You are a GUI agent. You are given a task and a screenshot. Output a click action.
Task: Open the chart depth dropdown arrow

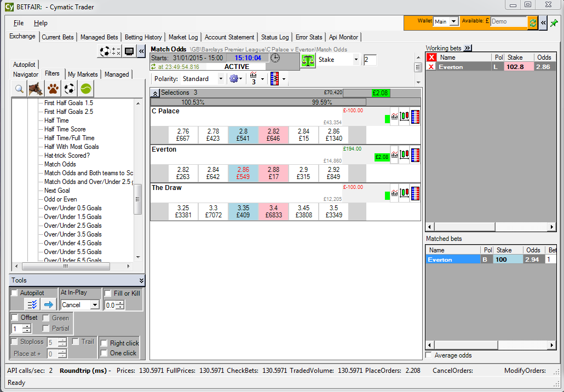263,79
